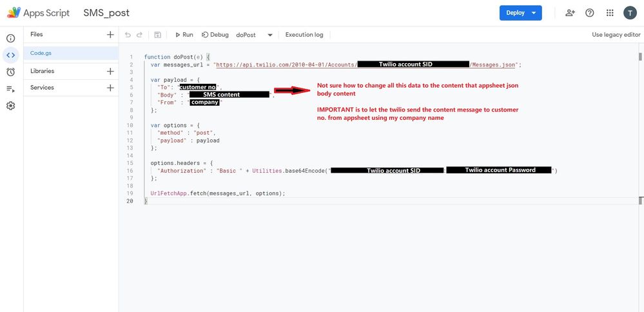The height and width of the screenshot is (312, 644).
Task: Start Debug on the selected function
Action: click(x=215, y=35)
